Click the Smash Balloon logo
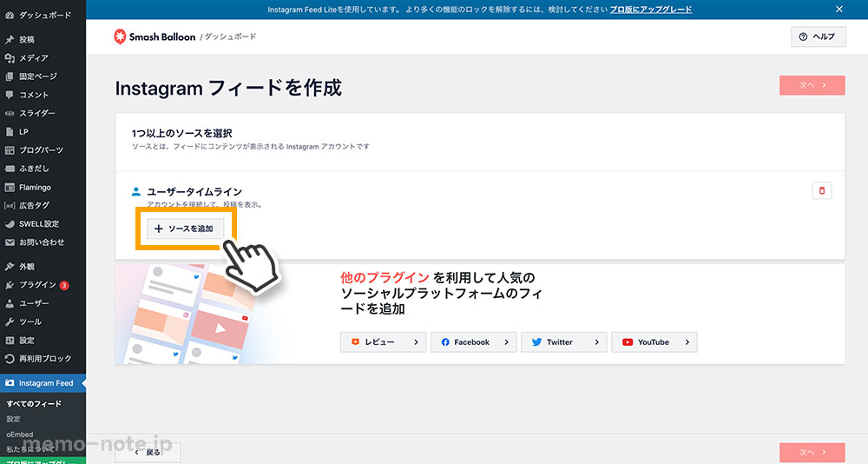The image size is (868, 464). 155,36
